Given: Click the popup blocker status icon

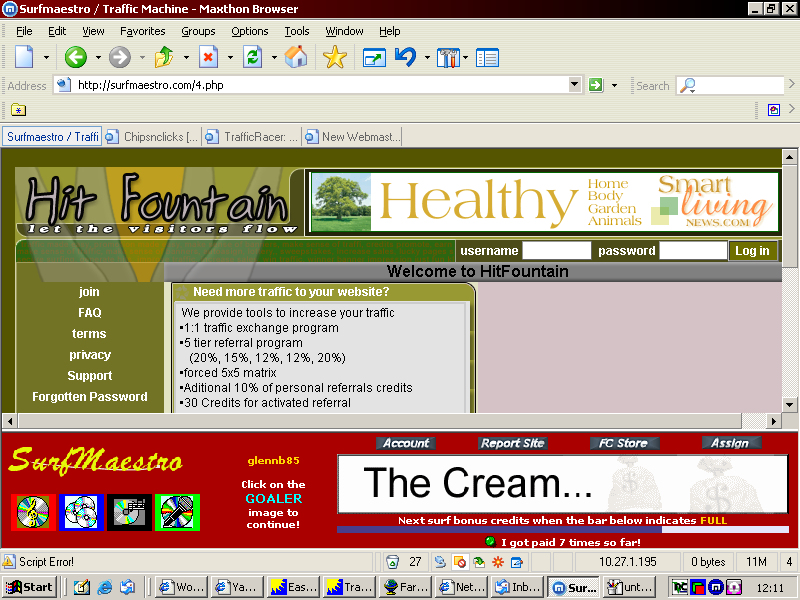Looking at the screenshot, I should click(460, 562).
